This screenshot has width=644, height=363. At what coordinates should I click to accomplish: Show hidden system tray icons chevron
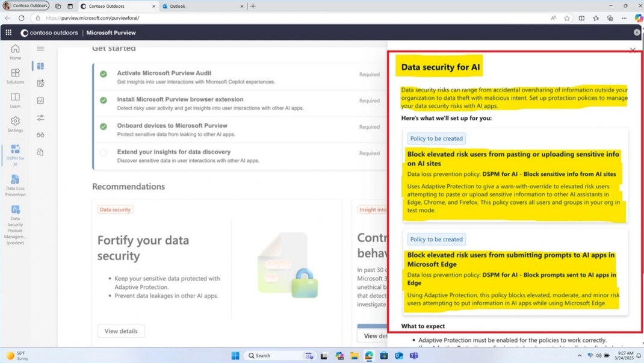point(580,356)
